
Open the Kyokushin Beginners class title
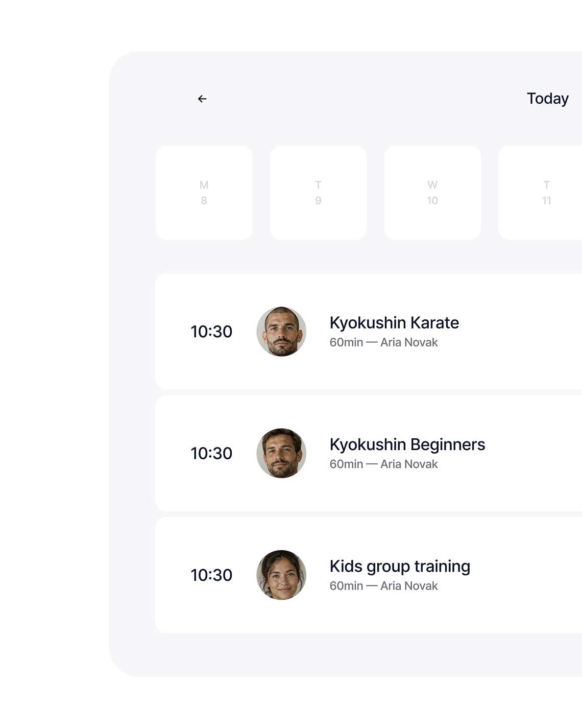click(x=407, y=444)
